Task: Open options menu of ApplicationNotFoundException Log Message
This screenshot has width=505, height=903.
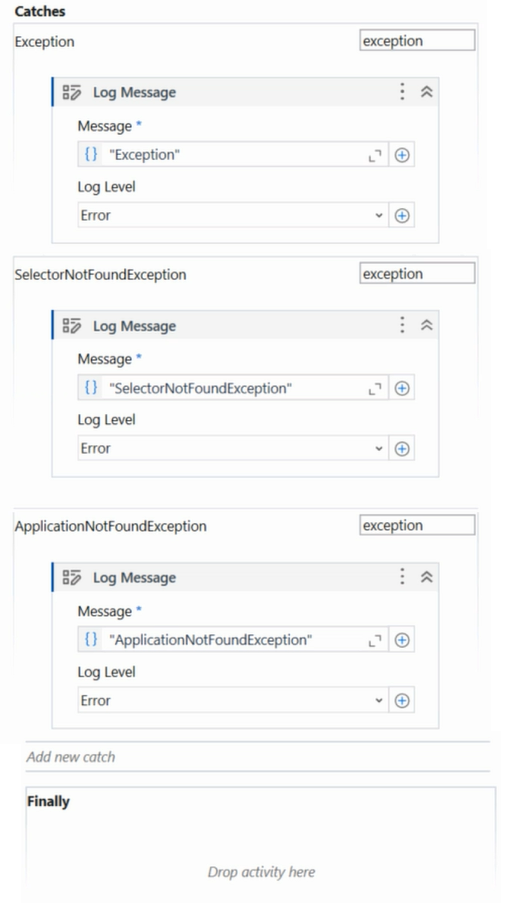Action: pos(402,577)
